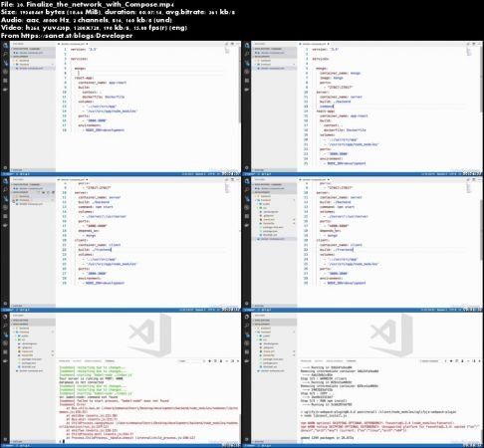Open Docker view in fourth thumbnail's activity bar

click(x=247, y=225)
